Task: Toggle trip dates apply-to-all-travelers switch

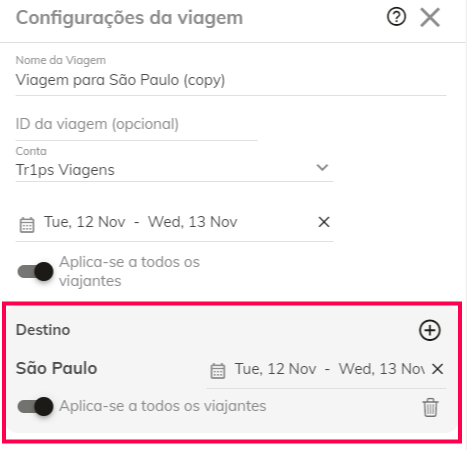Action: click(36, 271)
